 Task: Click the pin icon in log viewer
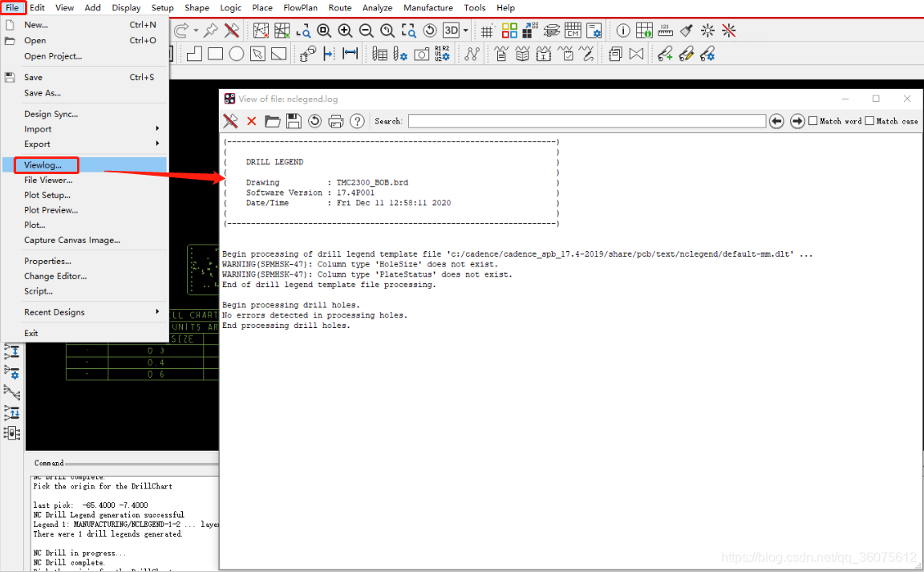point(230,121)
